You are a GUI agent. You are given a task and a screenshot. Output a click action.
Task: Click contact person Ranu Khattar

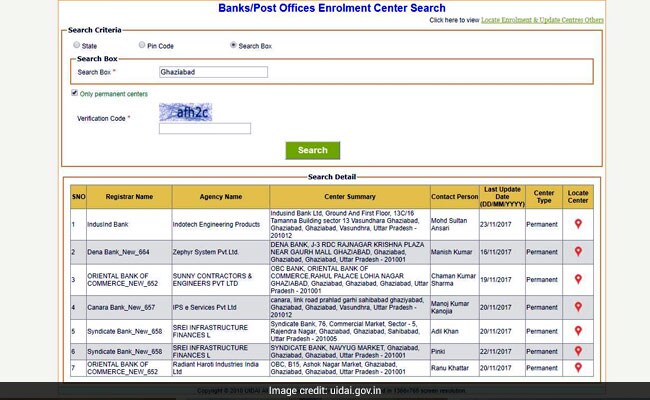450,368
